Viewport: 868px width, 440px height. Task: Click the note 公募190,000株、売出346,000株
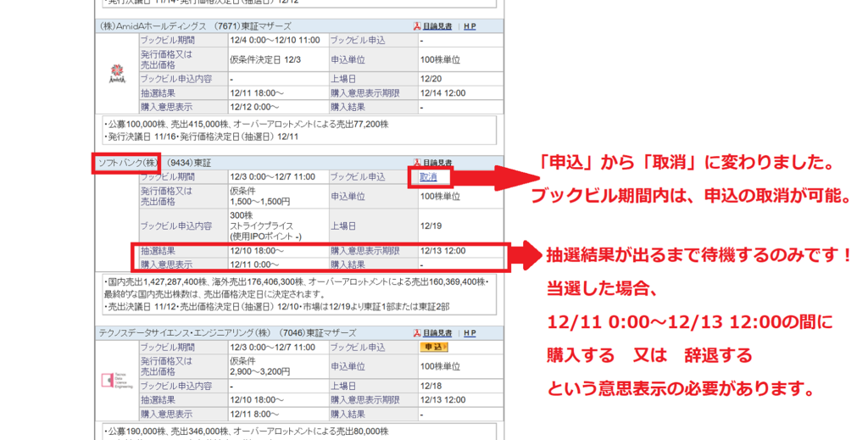click(x=247, y=432)
